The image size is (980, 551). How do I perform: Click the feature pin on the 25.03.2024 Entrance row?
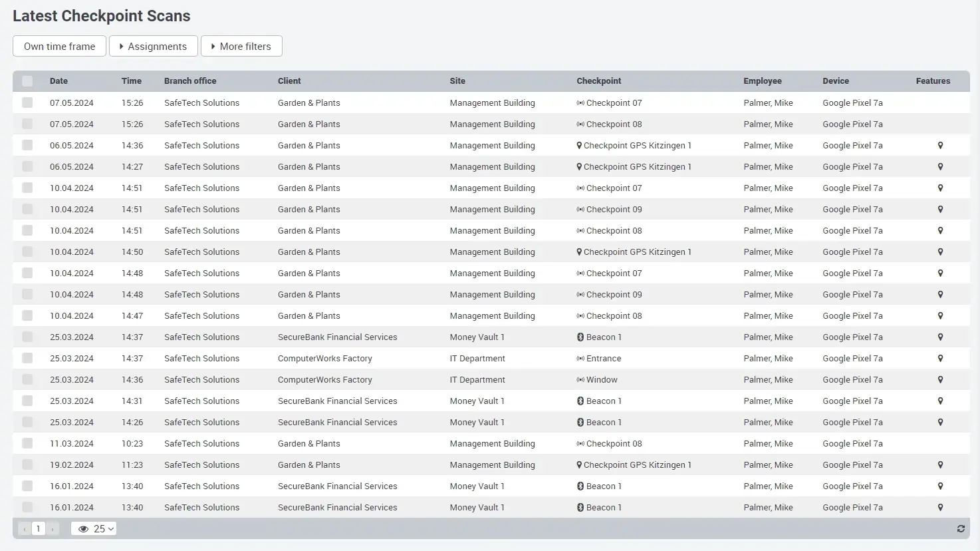(x=940, y=359)
